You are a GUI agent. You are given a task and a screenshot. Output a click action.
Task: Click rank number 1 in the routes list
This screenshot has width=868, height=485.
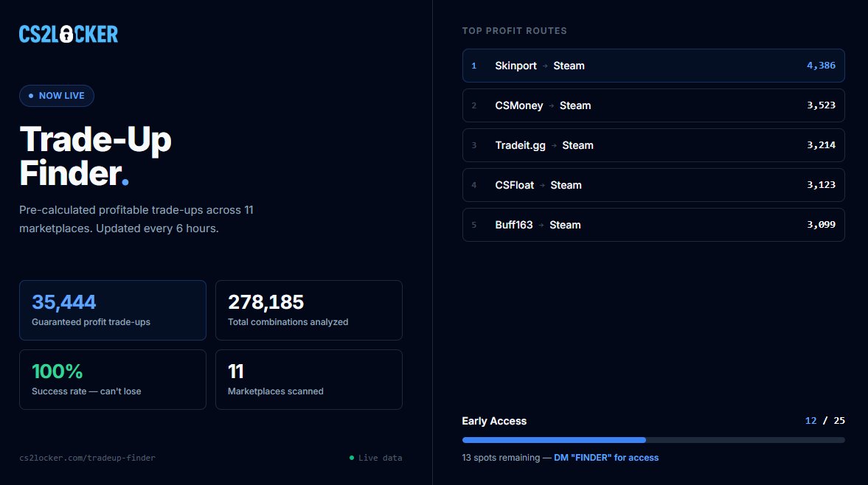click(x=474, y=66)
